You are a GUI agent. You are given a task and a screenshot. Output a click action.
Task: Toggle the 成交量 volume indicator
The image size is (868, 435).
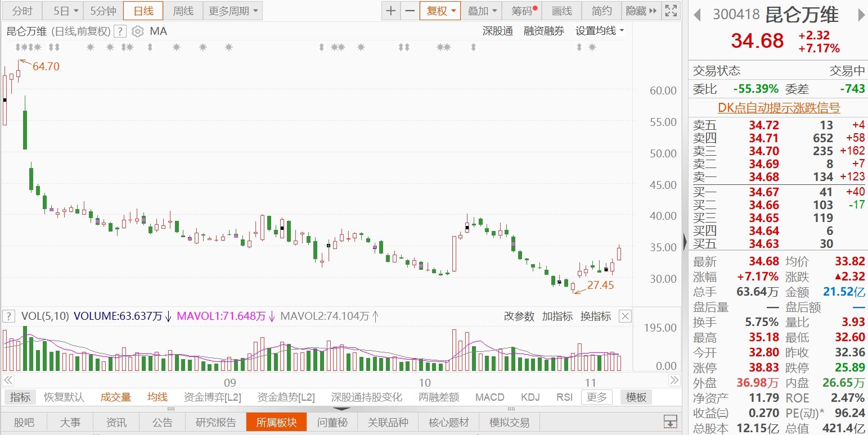pyautogui.click(x=115, y=397)
